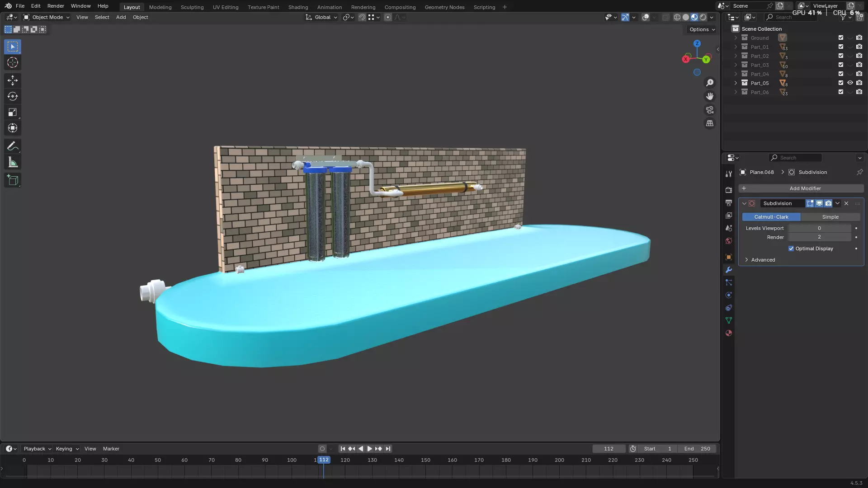Click the pan hand viewport icon
This screenshot has height=488, width=868.
710,96
